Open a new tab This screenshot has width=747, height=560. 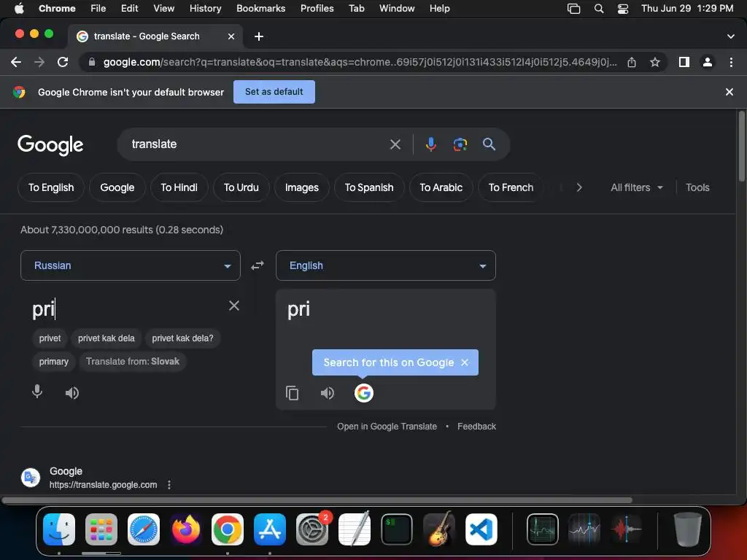(x=259, y=36)
